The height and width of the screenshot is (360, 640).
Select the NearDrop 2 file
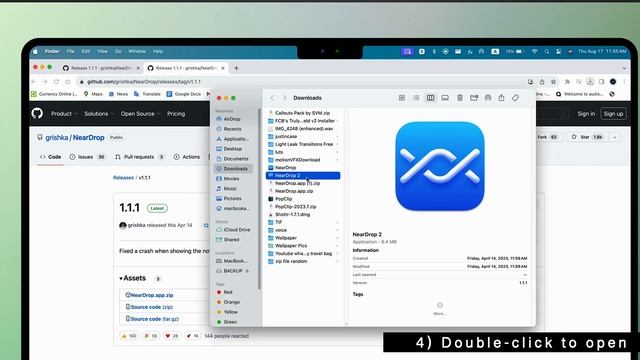[303, 176]
